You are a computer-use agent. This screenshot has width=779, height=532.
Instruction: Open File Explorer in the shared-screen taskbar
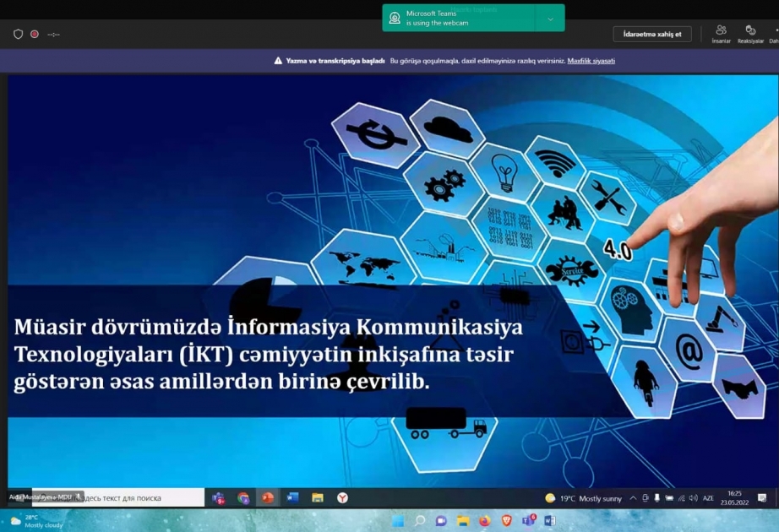click(318, 497)
